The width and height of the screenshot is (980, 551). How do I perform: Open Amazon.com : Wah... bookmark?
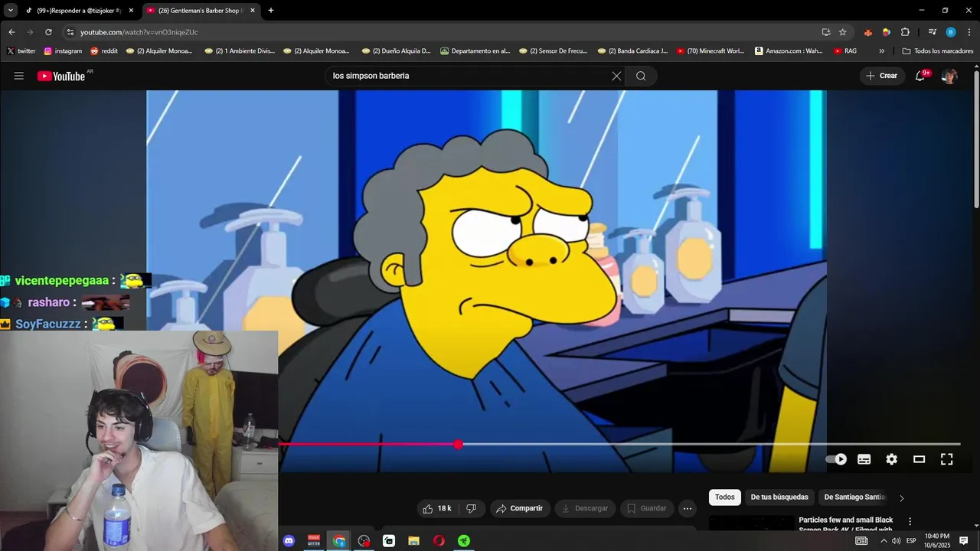[789, 51]
